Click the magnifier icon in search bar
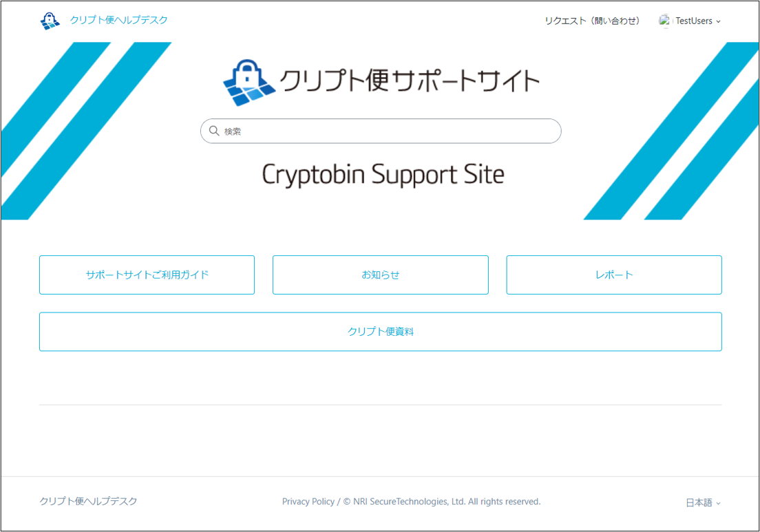This screenshot has width=760, height=532. point(214,131)
